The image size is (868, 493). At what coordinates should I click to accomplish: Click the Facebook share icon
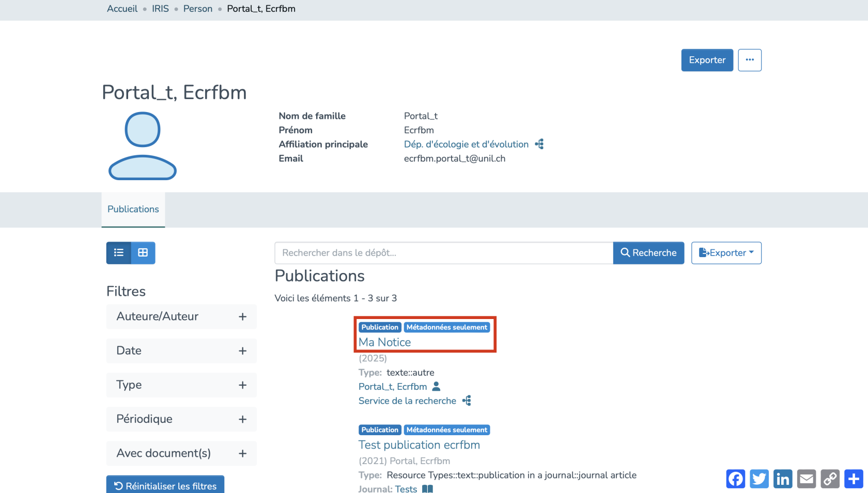pos(735,479)
